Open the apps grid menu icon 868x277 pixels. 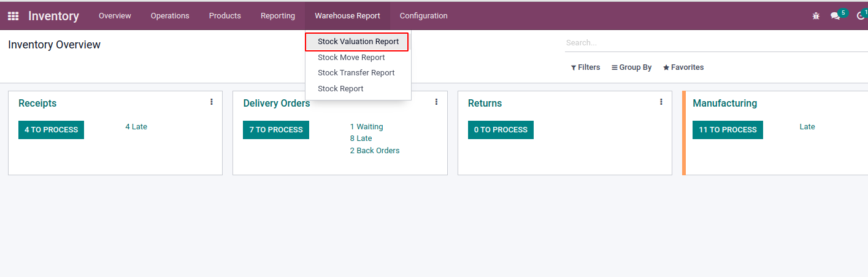[13, 16]
